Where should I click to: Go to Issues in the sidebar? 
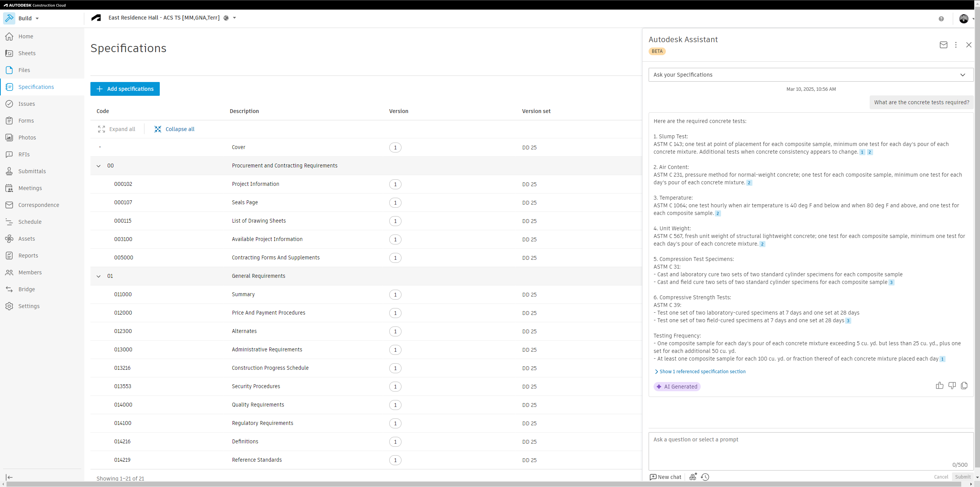coord(26,104)
